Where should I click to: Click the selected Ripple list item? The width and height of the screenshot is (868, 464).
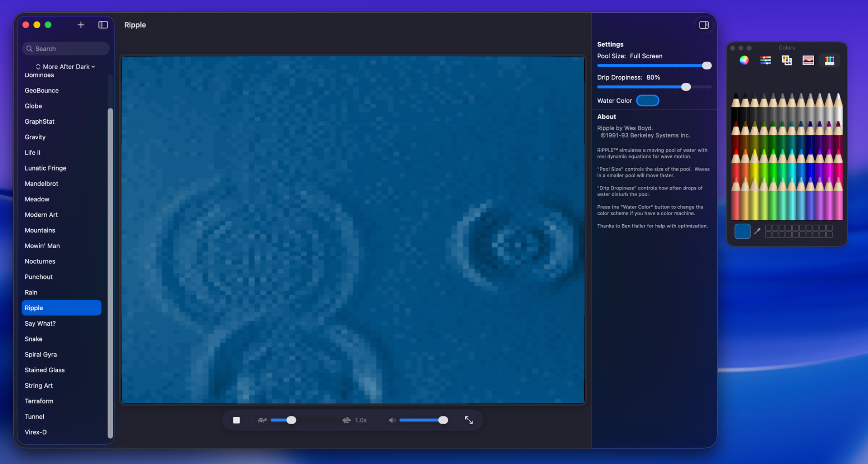[62, 308]
